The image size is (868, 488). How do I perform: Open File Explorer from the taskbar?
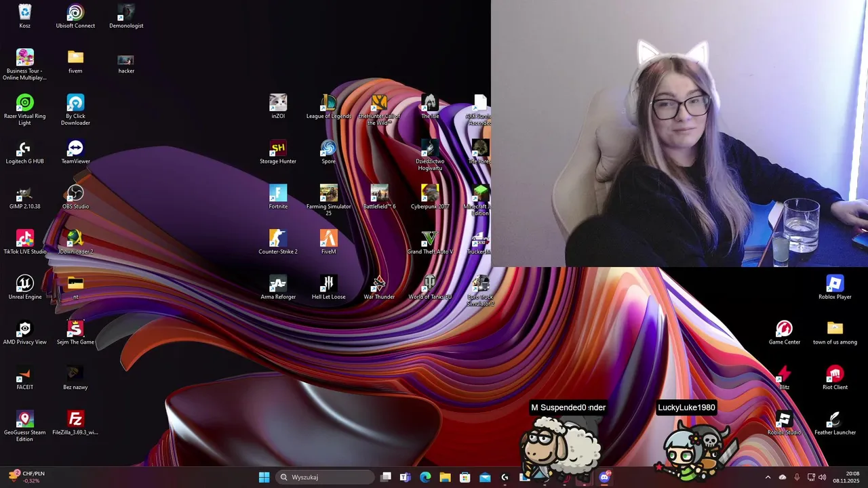pyautogui.click(x=445, y=477)
